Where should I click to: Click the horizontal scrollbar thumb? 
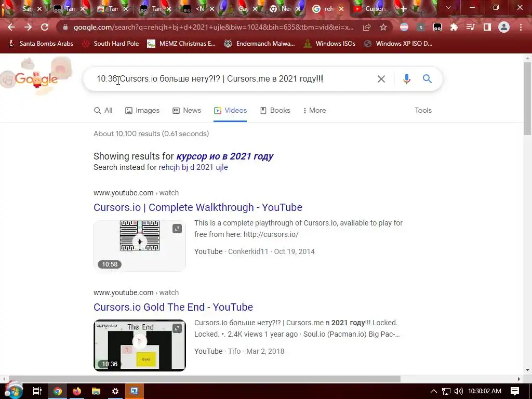[x=204, y=379]
